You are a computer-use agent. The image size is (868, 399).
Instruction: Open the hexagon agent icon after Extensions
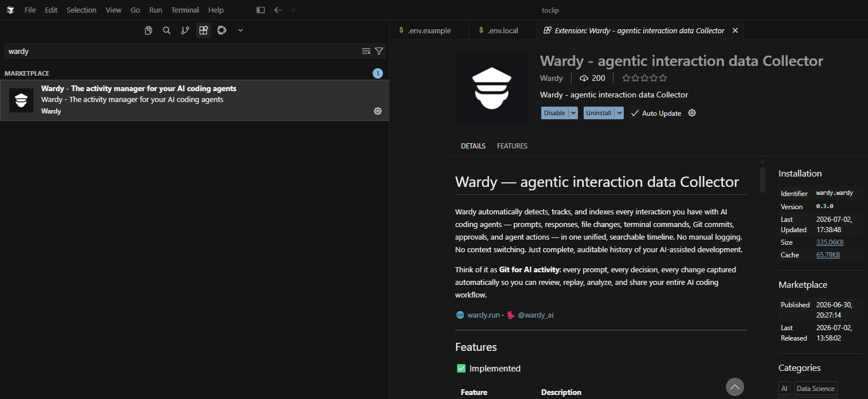coord(222,30)
